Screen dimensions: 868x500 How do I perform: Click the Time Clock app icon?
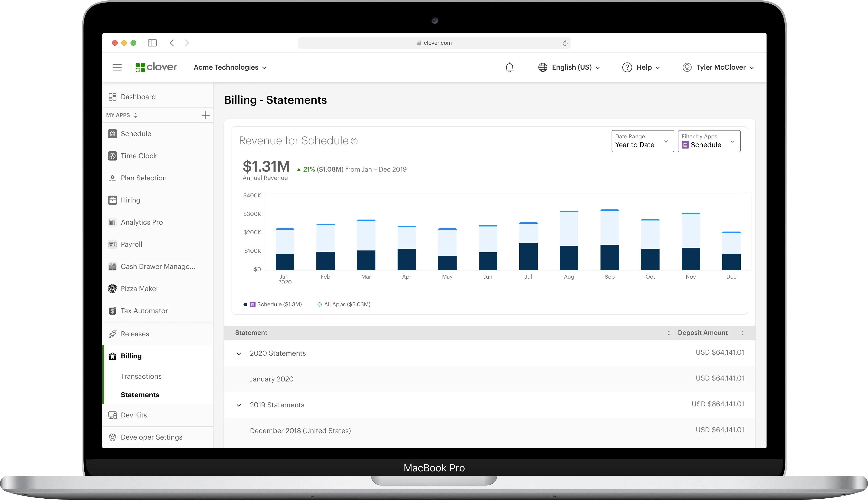[112, 156]
